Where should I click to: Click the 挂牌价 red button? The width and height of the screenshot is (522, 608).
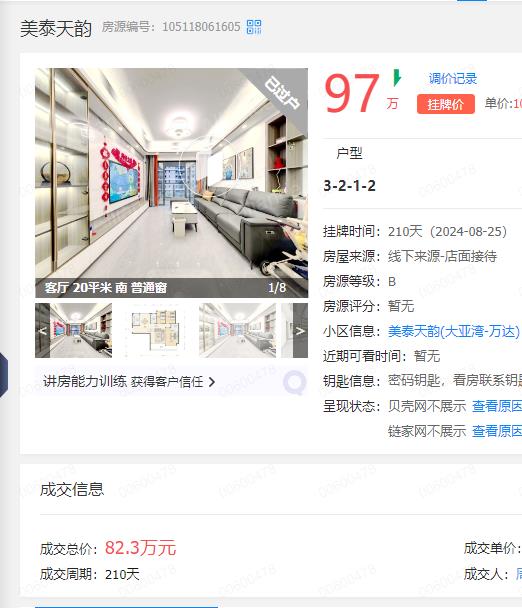click(446, 104)
